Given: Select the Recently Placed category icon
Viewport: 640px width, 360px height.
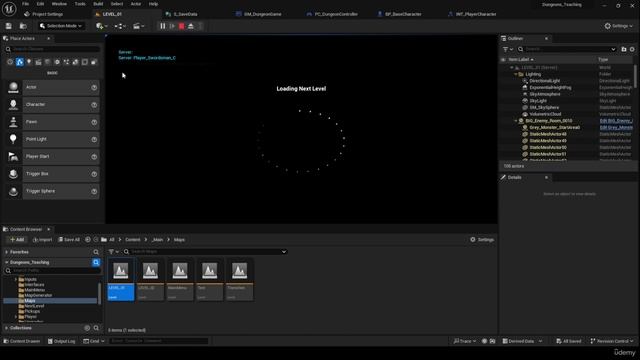Looking at the screenshot, I should click(x=10, y=62).
